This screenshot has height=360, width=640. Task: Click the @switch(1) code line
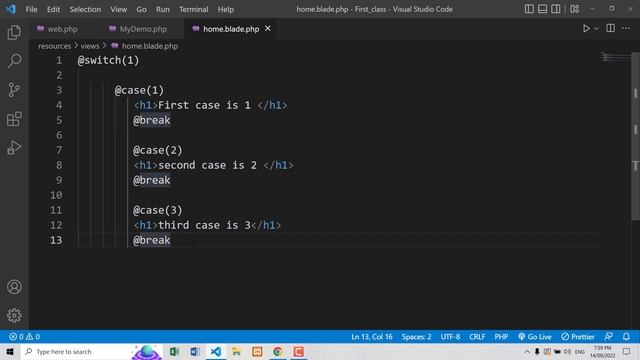pos(109,60)
